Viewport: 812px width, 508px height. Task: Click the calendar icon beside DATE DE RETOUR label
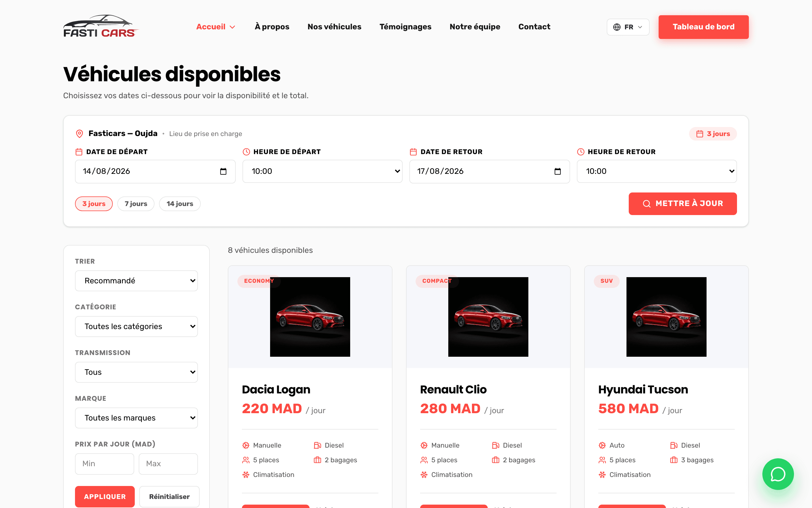click(413, 152)
